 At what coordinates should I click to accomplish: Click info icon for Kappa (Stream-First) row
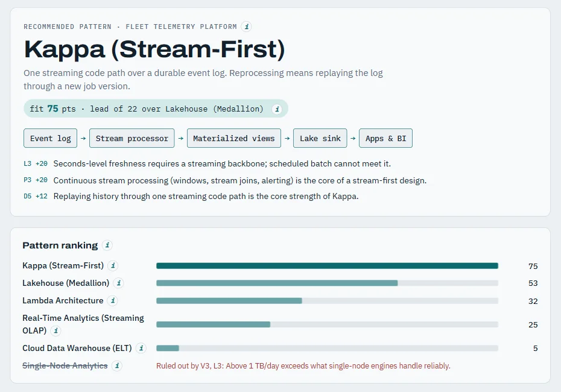point(113,265)
